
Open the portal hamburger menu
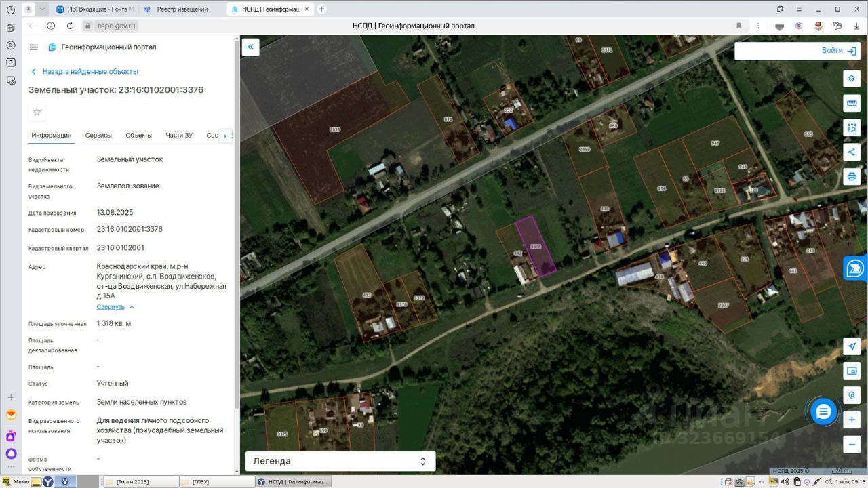34,47
